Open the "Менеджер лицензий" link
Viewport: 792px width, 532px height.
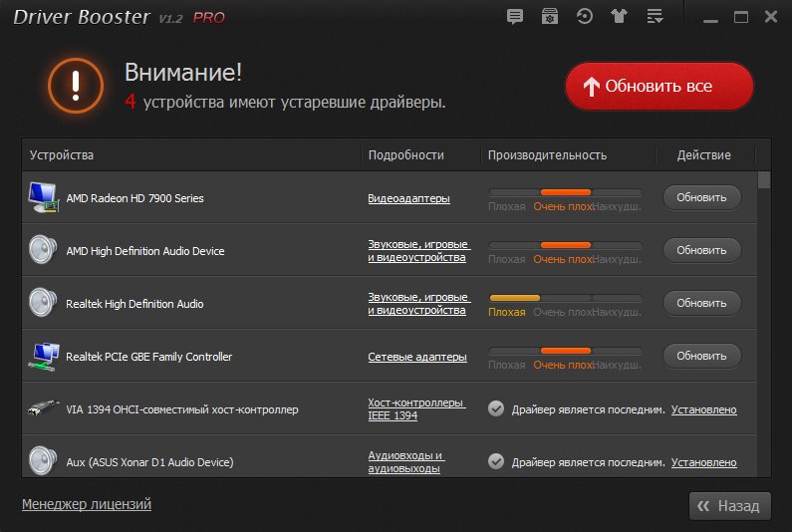(87, 504)
